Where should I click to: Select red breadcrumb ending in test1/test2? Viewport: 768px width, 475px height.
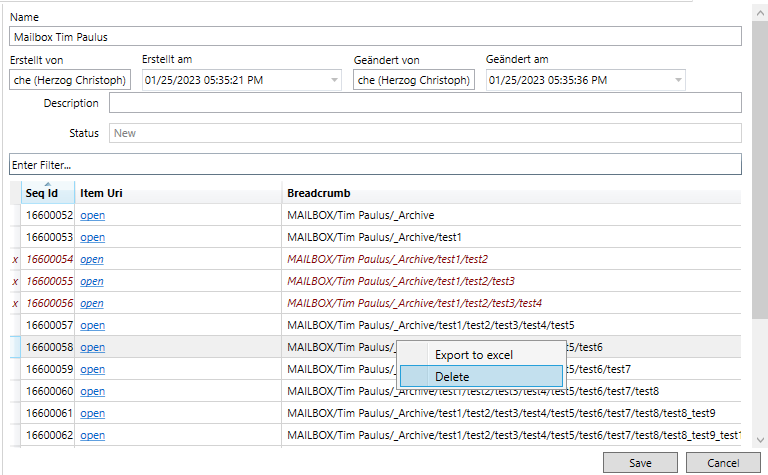(387, 259)
